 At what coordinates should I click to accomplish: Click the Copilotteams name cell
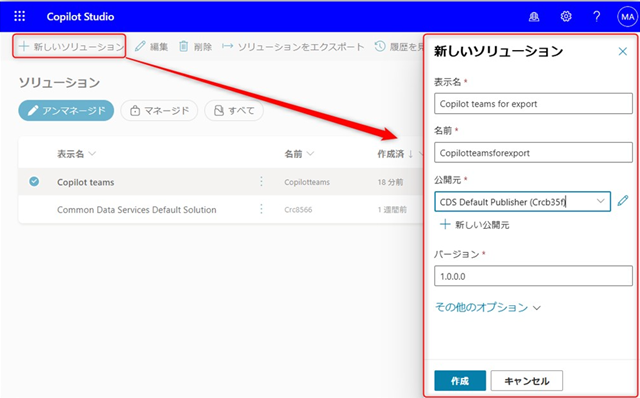coord(307,182)
